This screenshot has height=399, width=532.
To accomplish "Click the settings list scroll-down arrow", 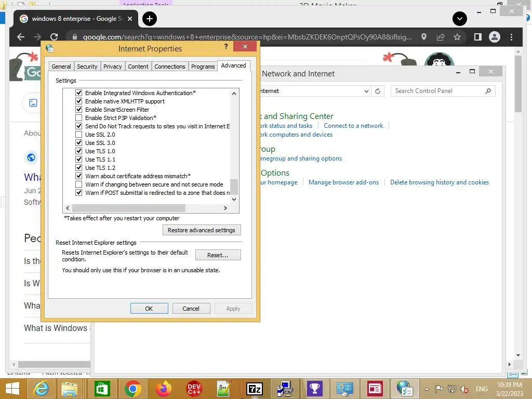I will [x=234, y=199].
